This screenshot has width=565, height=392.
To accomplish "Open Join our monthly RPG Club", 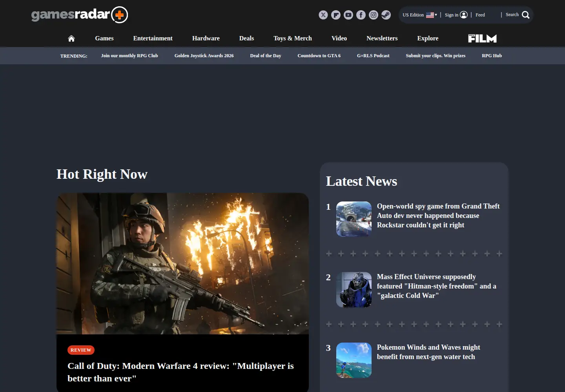I will click(129, 56).
